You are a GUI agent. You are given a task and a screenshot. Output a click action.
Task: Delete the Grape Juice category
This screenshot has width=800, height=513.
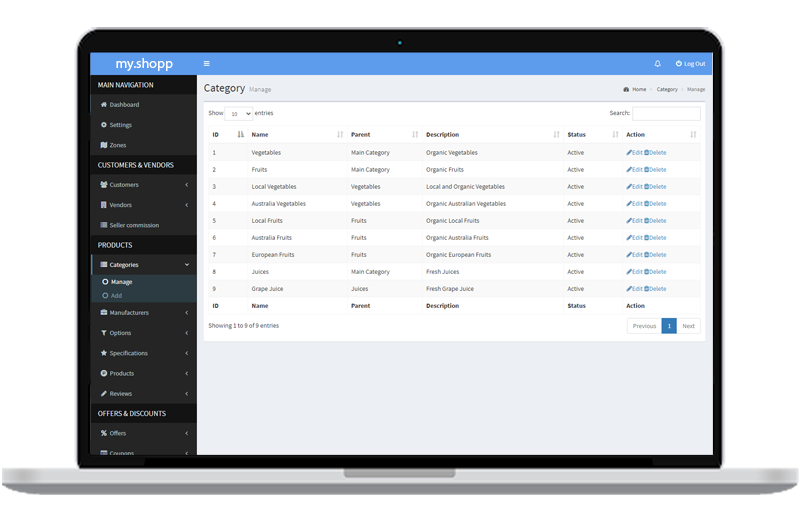click(655, 289)
